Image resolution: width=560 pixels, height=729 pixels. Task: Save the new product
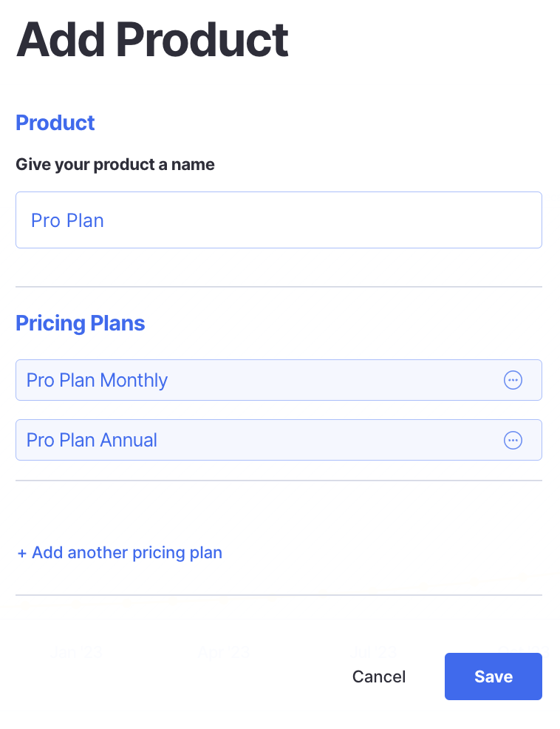pos(494,677)
